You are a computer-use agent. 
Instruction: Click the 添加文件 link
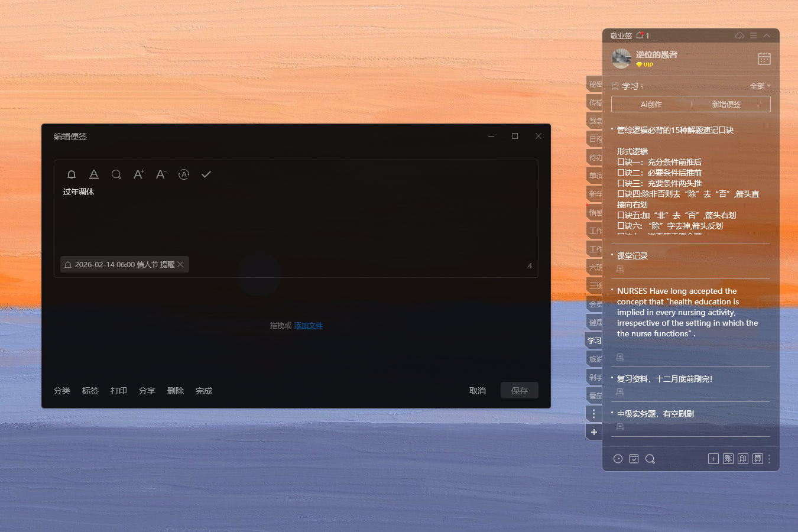click(x=308, y=326)
